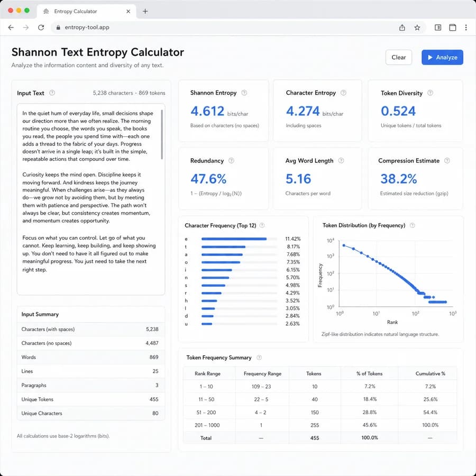Viewport: 476px width, 476px height.
Task: Click the Analyze button
Action: (x=442, y=57)
